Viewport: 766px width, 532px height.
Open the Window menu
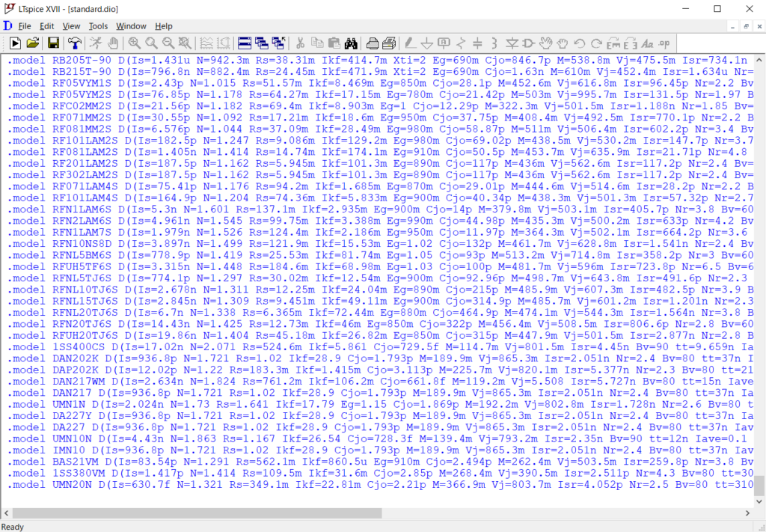132,26
